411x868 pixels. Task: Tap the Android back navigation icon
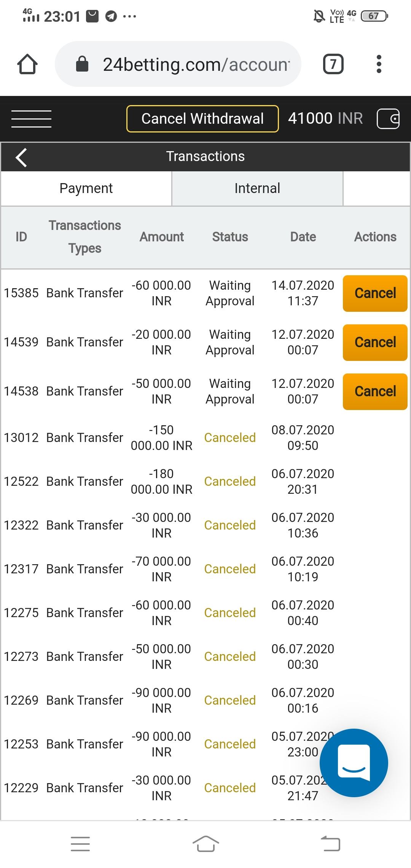[330, 844]
